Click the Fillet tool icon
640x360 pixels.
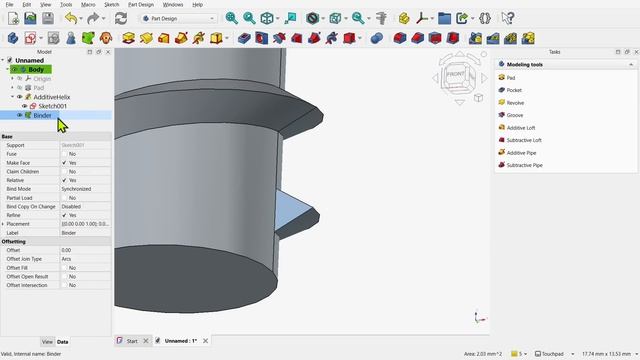pos(400,38)
